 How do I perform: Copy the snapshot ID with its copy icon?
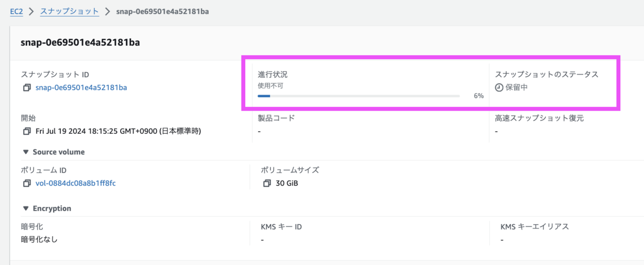(26, 88)
